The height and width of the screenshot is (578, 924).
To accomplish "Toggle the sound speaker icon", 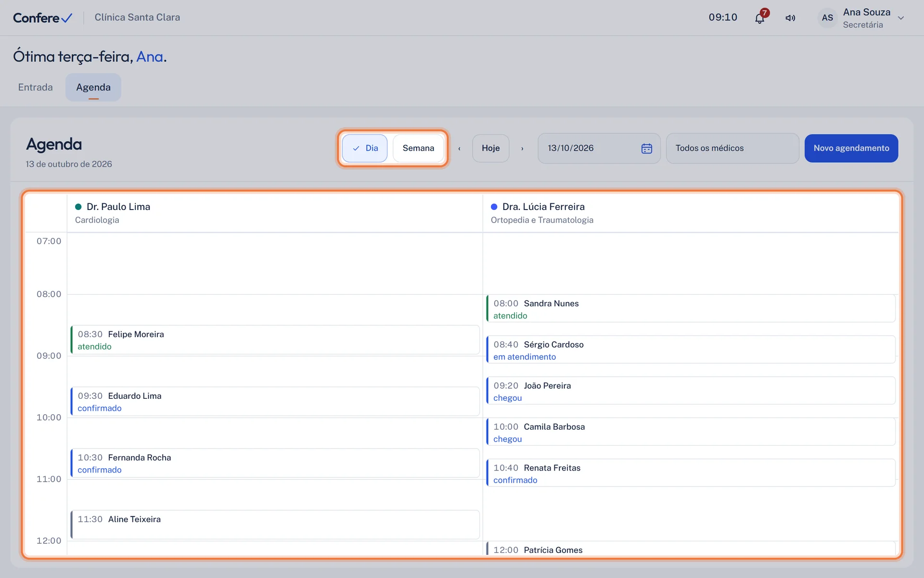I will [790, 18].
